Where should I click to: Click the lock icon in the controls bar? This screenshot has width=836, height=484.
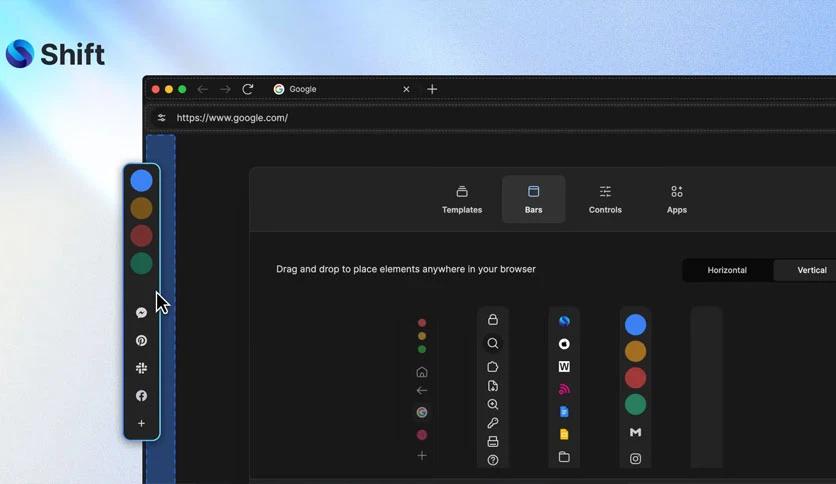click(493, 319)
